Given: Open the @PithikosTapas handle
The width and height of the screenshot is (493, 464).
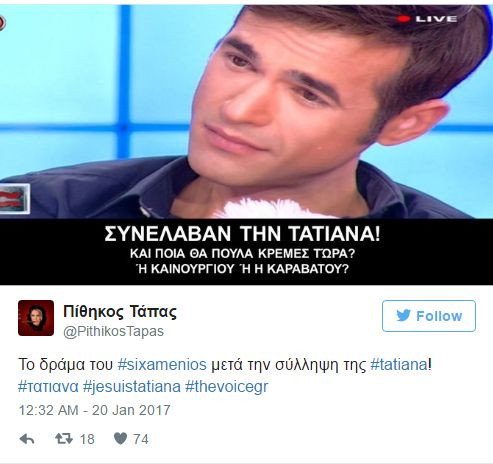Looking at the screenshot, I should pos(114,331).
